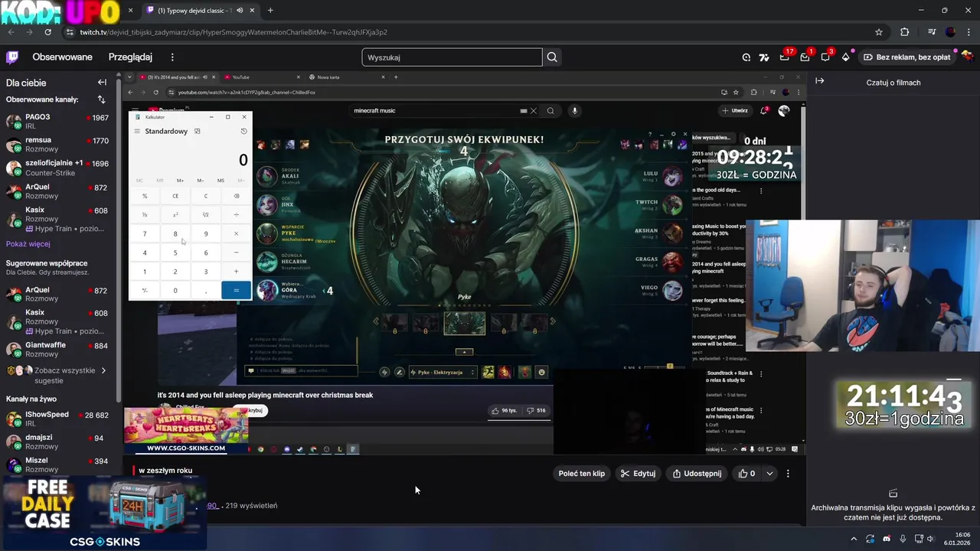The image size is (980, 551).
Task: Click the clip title w zeszłym roku
Action: click(165, 471)
